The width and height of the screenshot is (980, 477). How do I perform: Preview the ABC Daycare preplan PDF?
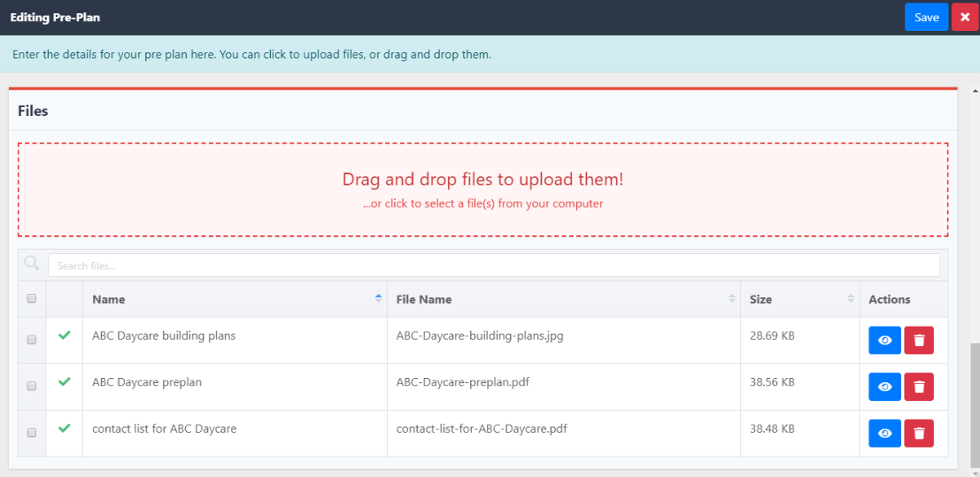(884, 387)
